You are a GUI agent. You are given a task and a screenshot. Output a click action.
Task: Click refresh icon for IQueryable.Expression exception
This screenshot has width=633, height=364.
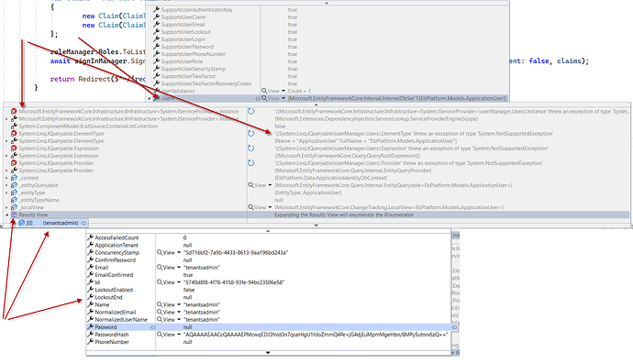coord(250,149)
